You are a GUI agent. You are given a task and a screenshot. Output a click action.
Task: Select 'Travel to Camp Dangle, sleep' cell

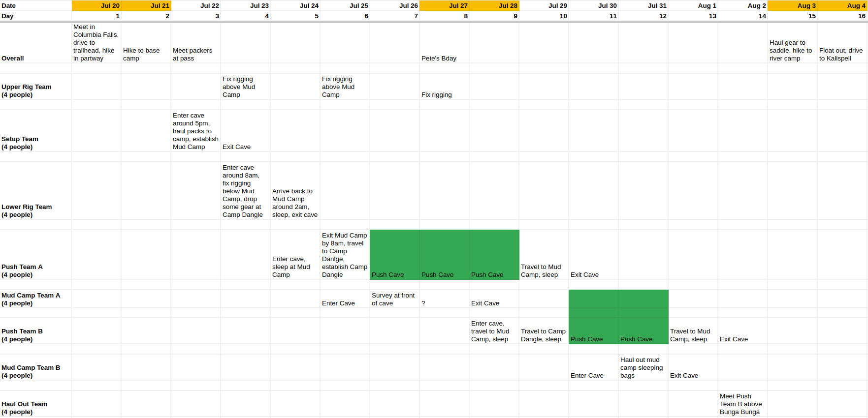pyautogui.click(x=544, y=331)
